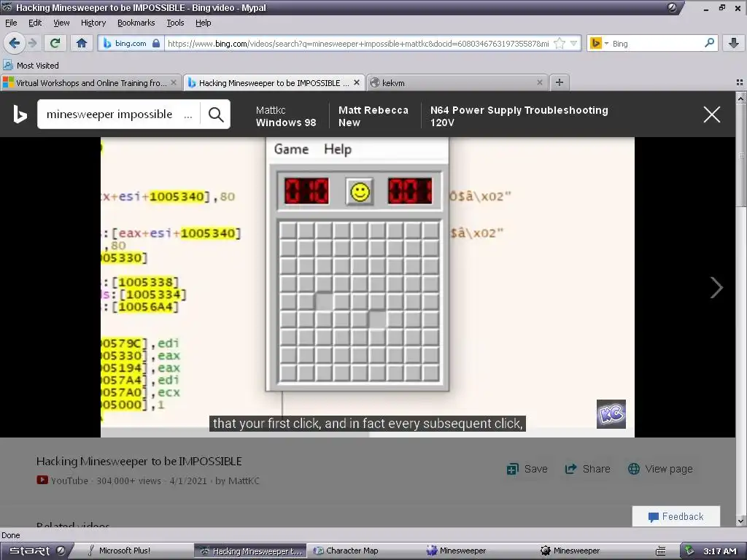Screen dimensions: 747x560
Task: Close the Hacking Minesweeper tab
Action: tap(356, 82)
